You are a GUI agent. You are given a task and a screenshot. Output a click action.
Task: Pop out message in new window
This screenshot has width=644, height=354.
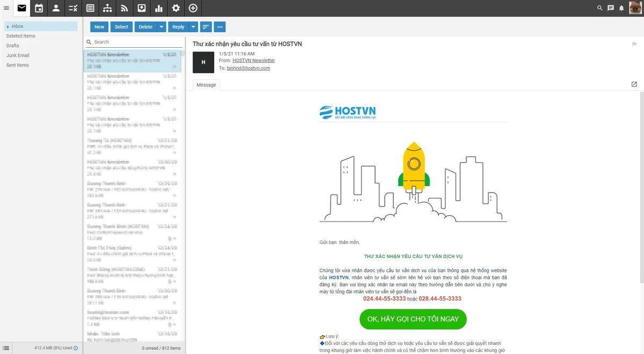[634, 85]
